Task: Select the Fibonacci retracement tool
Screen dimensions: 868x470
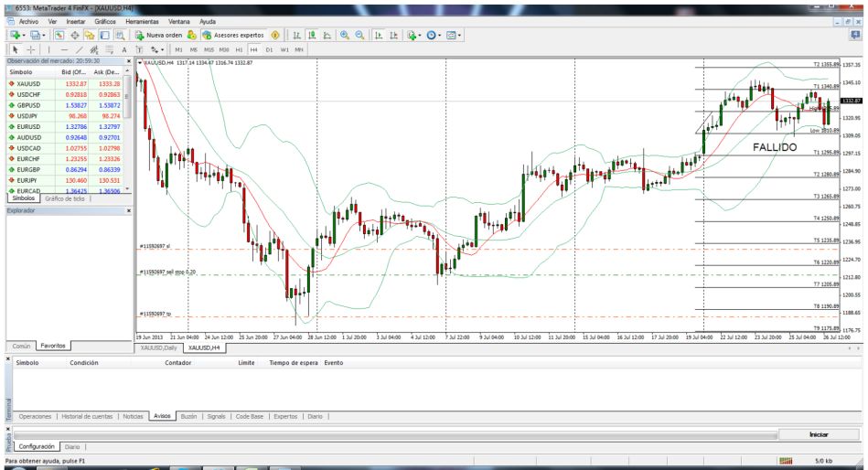Action: pos(108,48)
